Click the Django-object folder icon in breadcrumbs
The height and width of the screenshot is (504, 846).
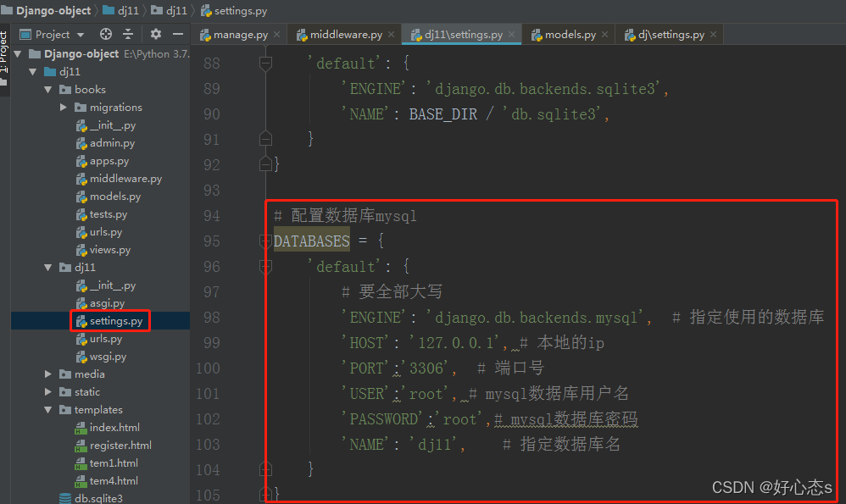tap(7, 10)
